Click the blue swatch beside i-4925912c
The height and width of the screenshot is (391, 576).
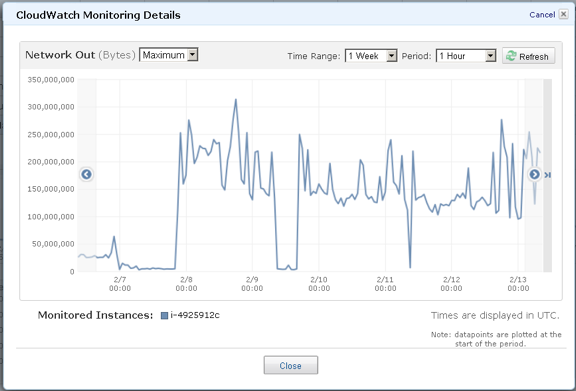(x=165, y=315)
